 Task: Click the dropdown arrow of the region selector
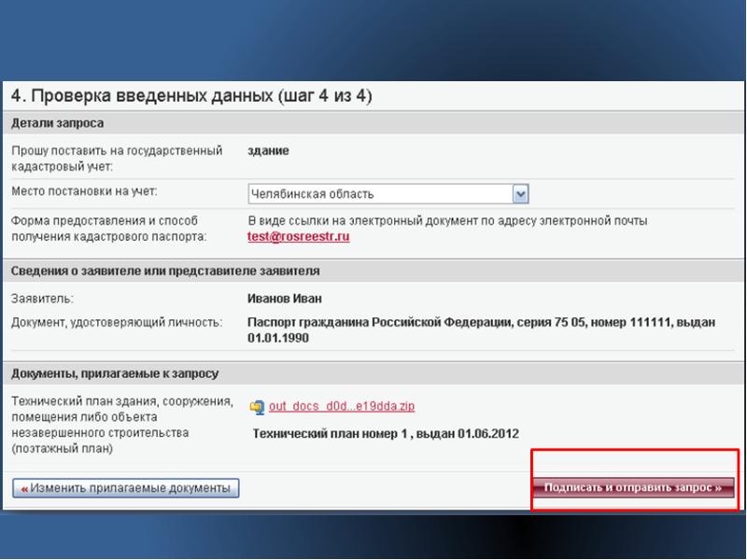[x=521, y=194]
